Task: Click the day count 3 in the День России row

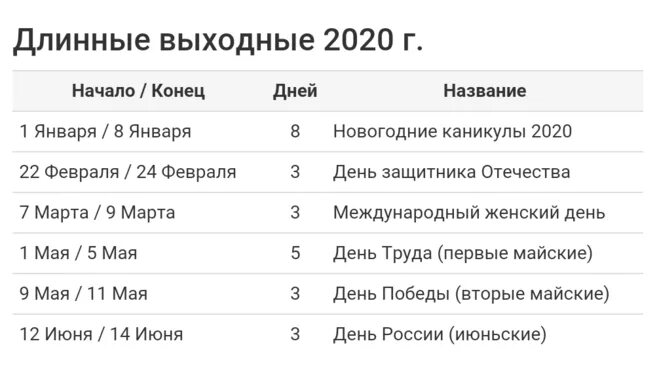Action: [295, 334]
